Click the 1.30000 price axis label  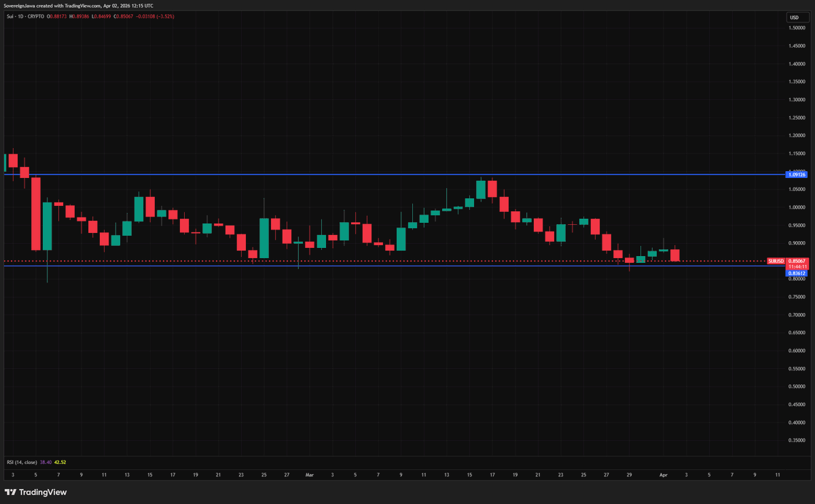797,100
